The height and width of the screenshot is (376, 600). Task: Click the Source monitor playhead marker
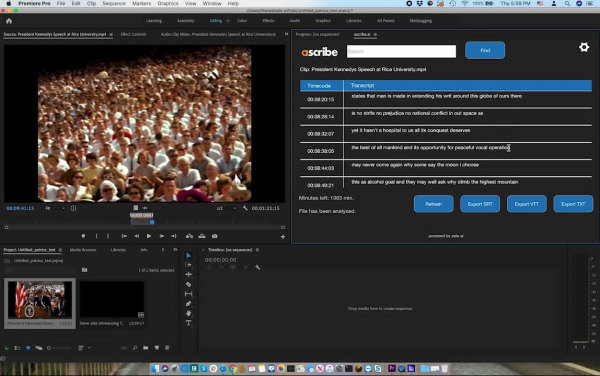pyautogui.click(x=152, y=222)
